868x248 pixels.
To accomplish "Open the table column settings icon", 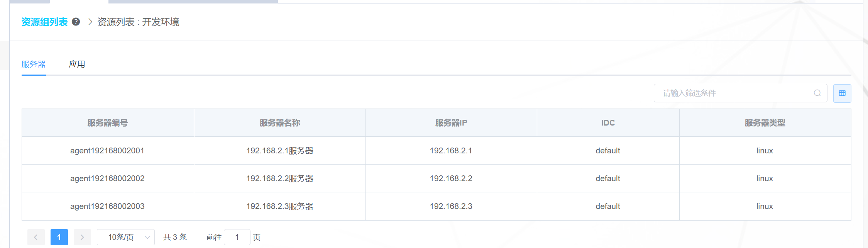I will 842,93.
